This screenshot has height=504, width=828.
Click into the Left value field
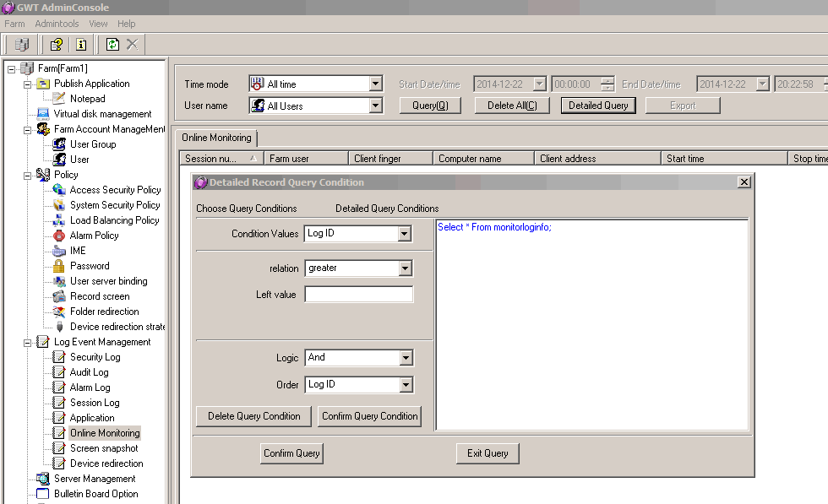358,295
